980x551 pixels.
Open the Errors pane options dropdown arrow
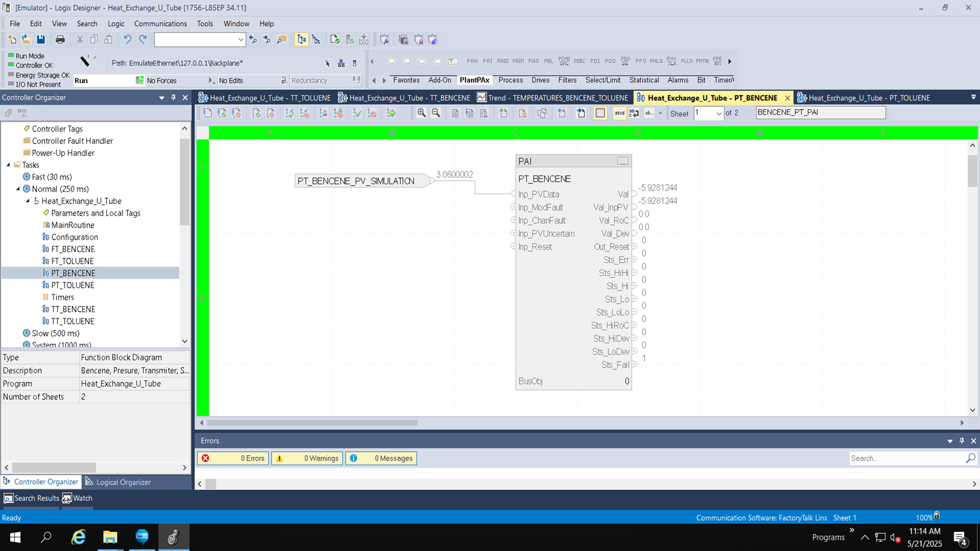pyautogui.click(x=950, y=441)
